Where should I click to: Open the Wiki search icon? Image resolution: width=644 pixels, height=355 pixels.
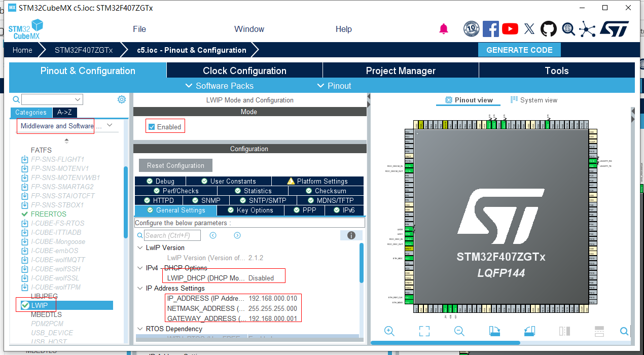pyautogui.click(x=568, y=29)
